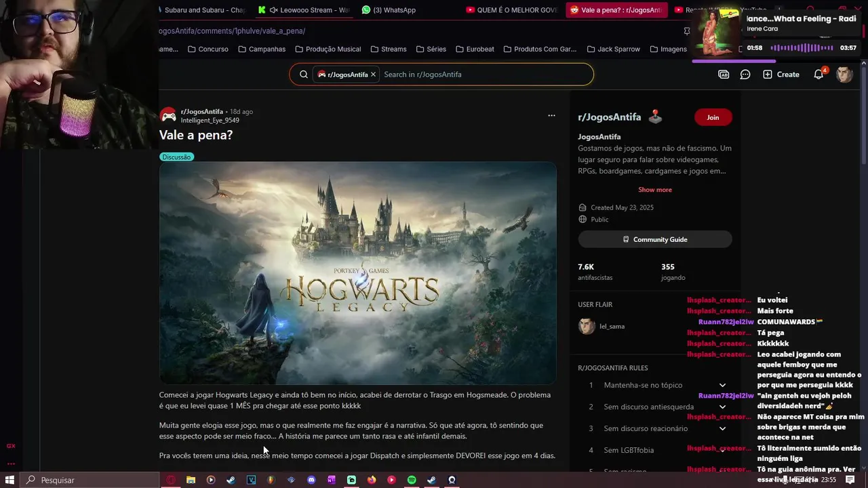Open the Opera GX taskbar icon

[x=171, y=480]
